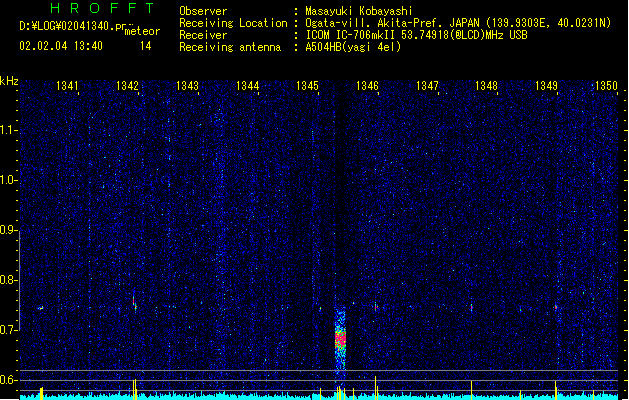Click the yellow power spike under 1348
The height and width of the screenshot is (400, 629).
pos(471,390)
